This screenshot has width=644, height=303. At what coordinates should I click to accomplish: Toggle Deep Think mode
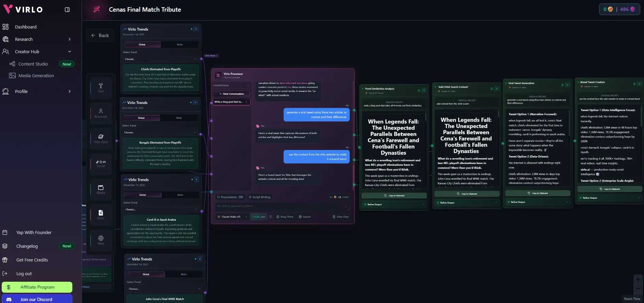tap(285, 217)
